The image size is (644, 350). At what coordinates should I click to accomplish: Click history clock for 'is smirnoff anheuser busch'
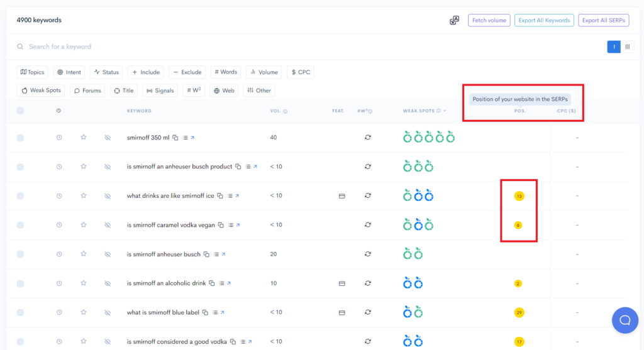(59, 254)
